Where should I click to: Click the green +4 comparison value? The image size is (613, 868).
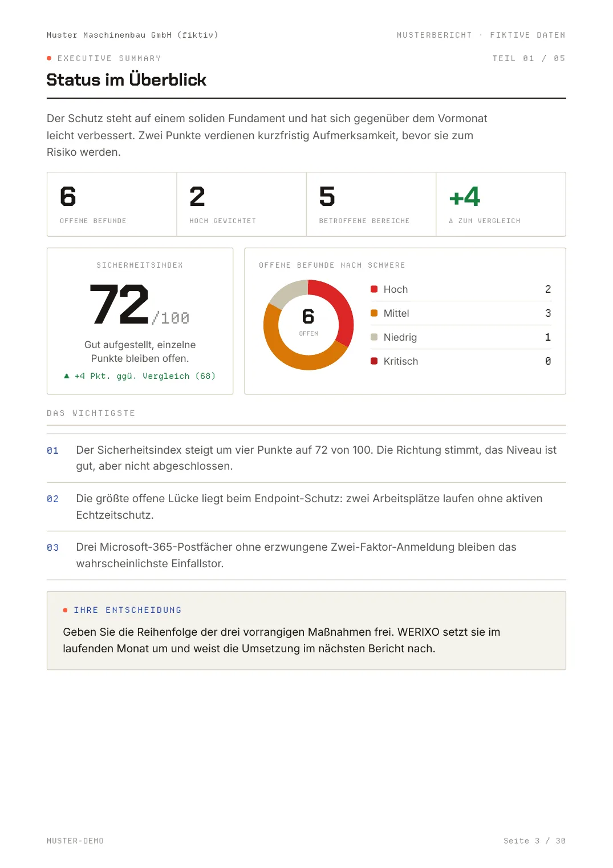point(465,197)
